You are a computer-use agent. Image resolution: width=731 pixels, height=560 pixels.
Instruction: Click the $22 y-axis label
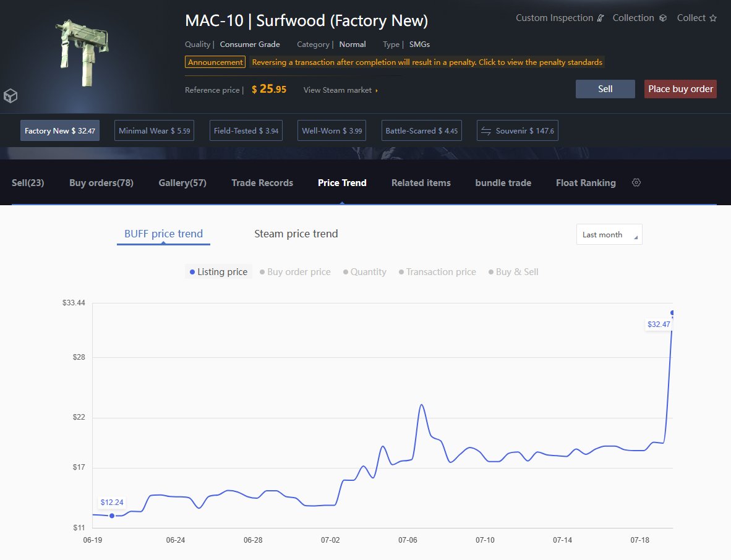[79, 417]
